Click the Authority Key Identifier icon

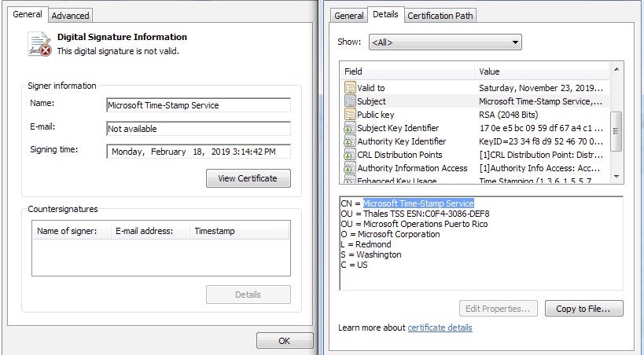[350, 141]
